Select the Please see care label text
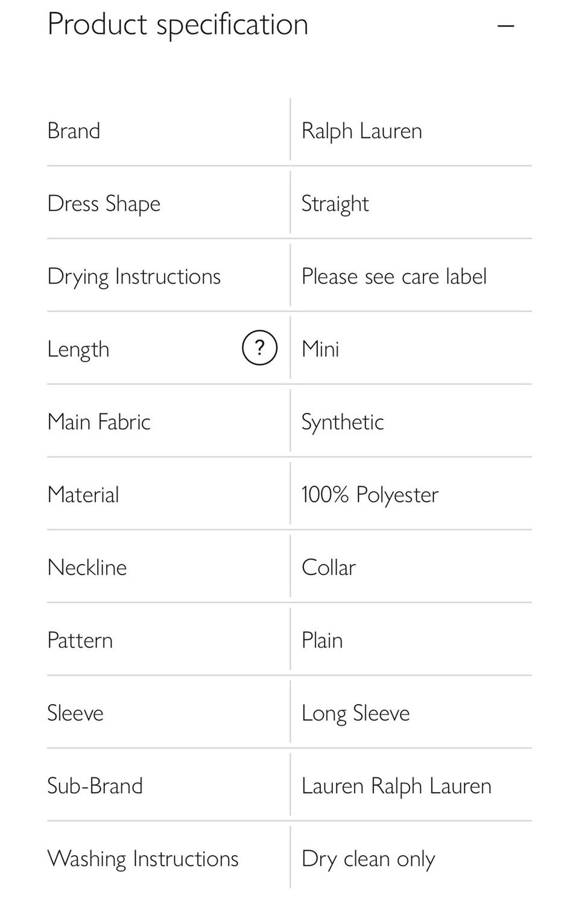Viewport: 579px width, 924px height. tap(393, 277)
